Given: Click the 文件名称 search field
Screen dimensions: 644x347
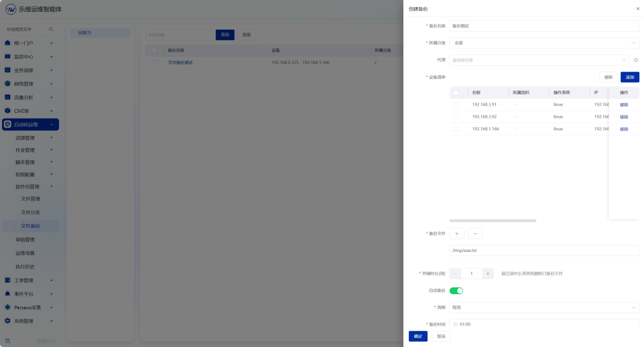Looking at the screenshot, I should [179, 35].
